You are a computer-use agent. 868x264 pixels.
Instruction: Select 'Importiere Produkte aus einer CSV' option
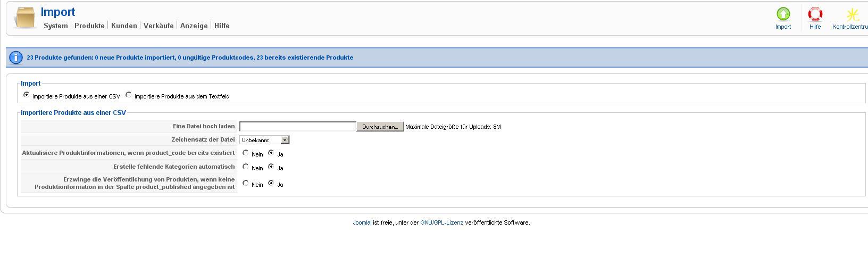pyautogui.click(x=27, y=95)
